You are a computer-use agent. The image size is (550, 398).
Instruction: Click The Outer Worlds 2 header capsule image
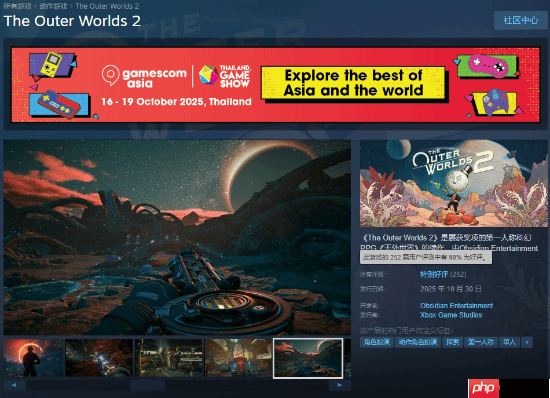[454, 183]
